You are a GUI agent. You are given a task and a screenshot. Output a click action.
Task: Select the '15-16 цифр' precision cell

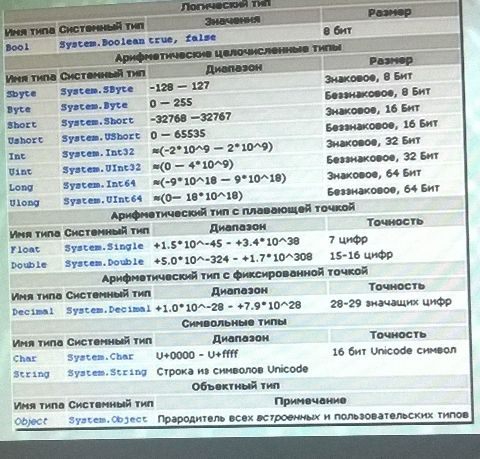click(361, 255)
